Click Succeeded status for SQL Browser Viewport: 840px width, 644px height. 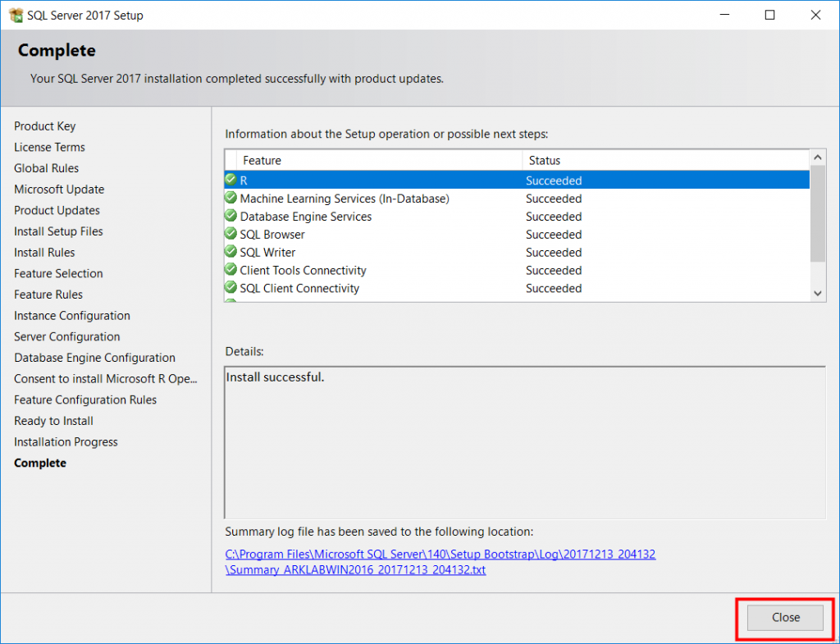[554, 234]
